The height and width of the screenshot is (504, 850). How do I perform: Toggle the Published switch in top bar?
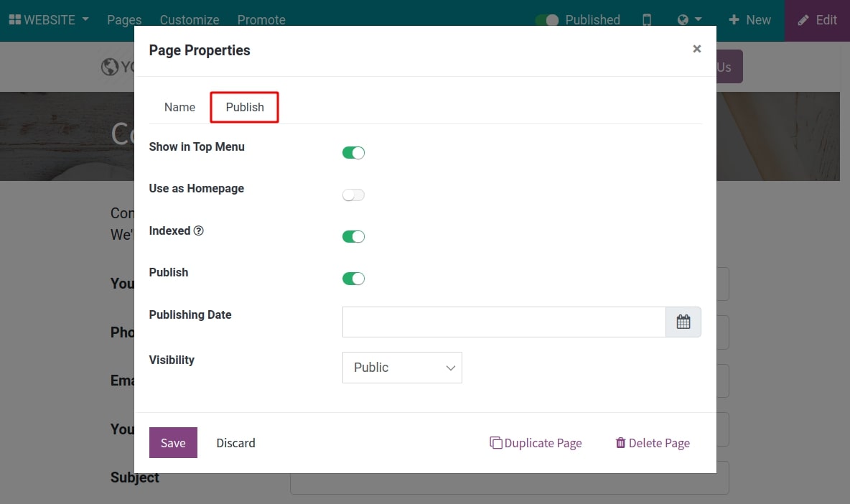click(x=546, y=19)
